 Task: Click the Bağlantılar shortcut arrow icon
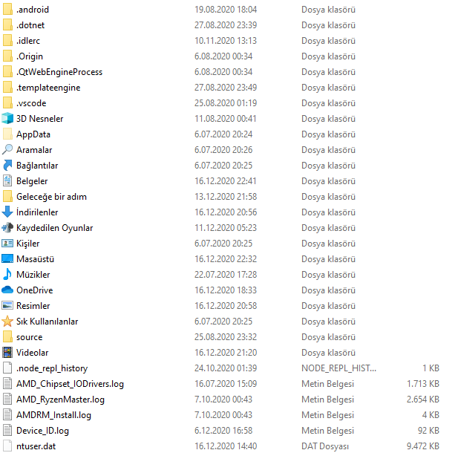(x=7, y=166)
